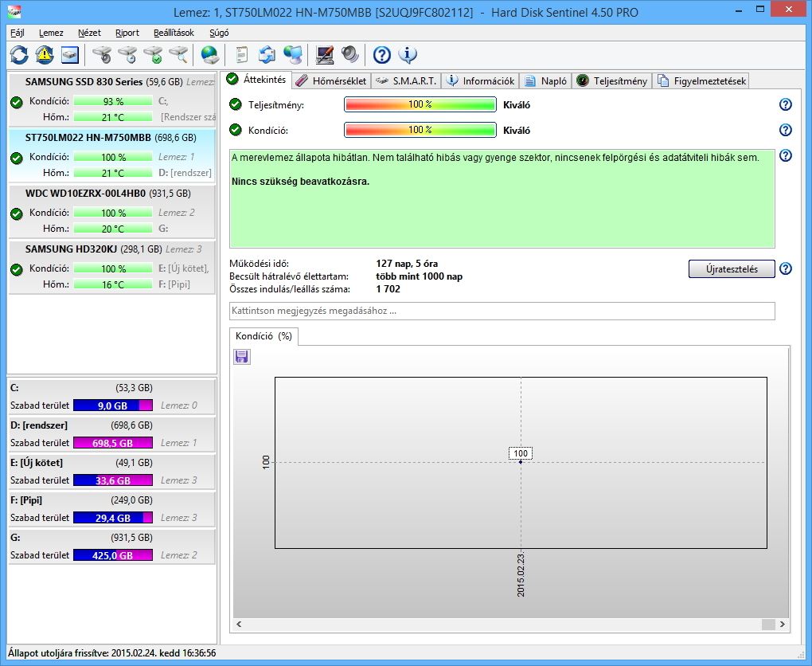Switch to the Hőmérséklet tab
Screen dimensions: 812x666
pos(331,80)
